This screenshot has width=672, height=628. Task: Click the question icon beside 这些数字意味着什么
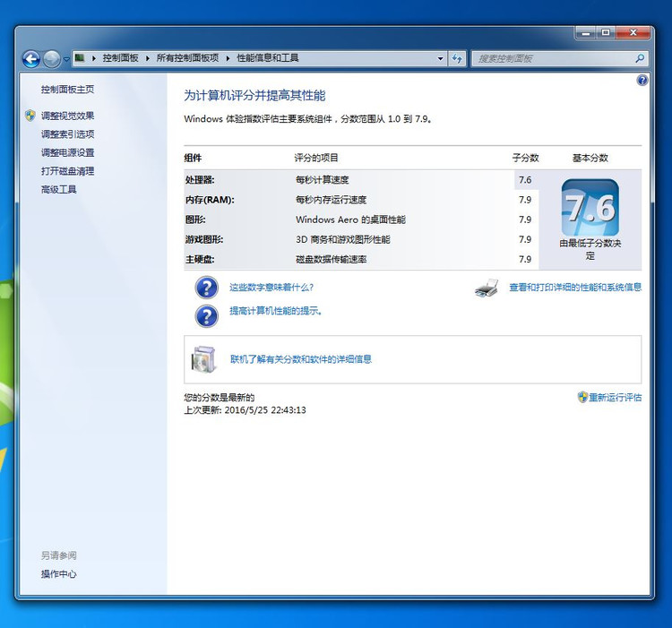coord(207,288)
